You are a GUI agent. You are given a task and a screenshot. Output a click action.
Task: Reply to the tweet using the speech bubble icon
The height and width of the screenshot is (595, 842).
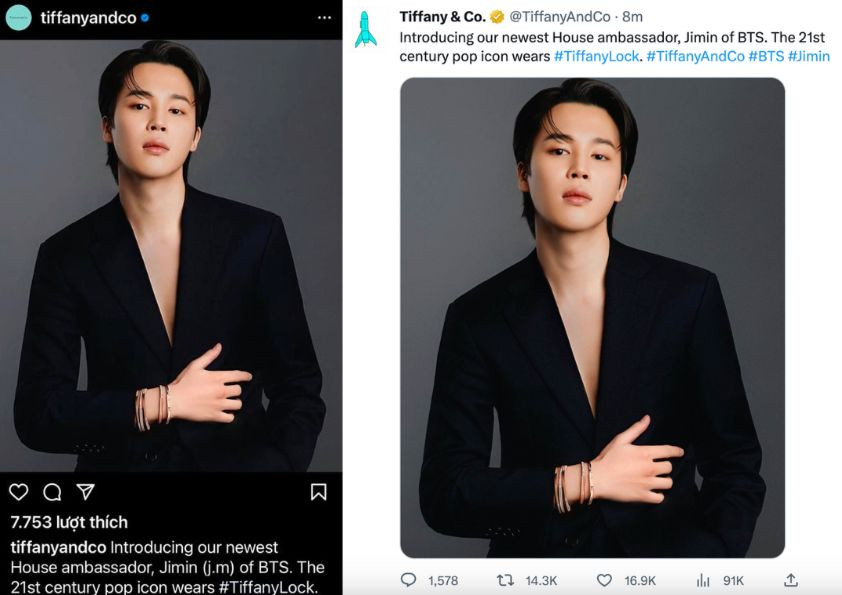pyautogui.click(x=406, y=579)
